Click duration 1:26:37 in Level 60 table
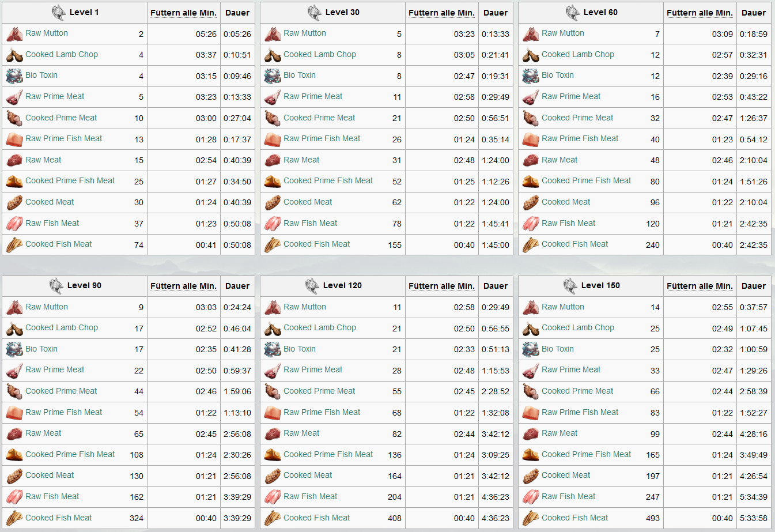 click(x=754, y=118)
